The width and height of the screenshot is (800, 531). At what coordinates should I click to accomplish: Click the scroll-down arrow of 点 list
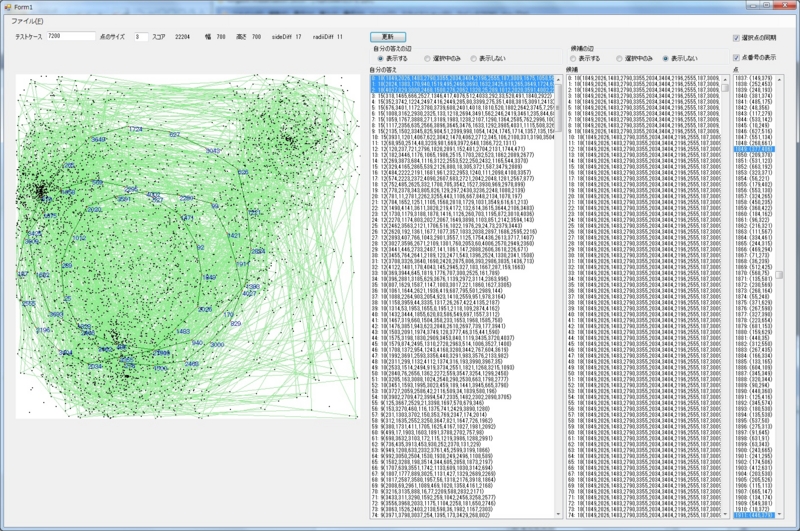tap(779, 514)
